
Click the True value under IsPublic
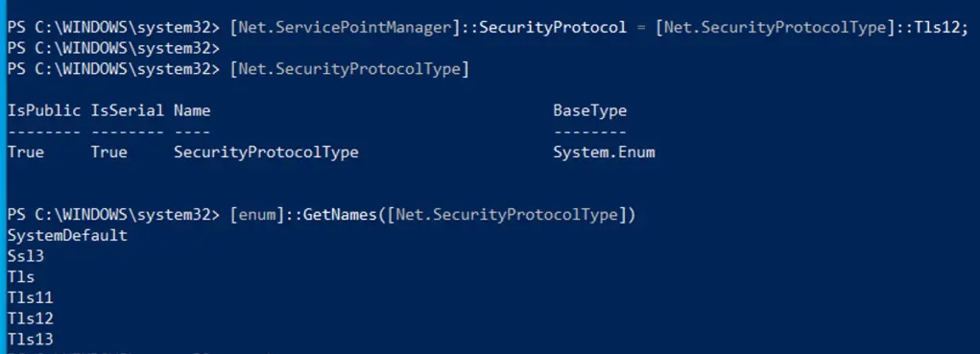click(x=26, y=153)
